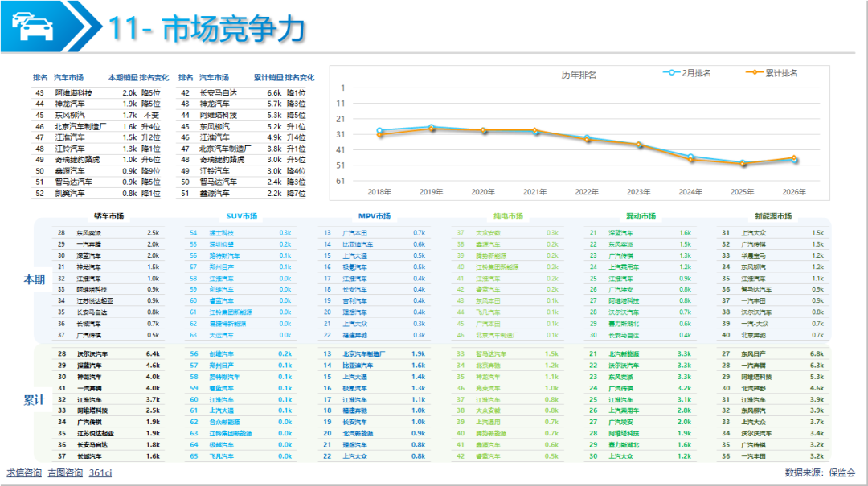Select the 混动市场 column header
868x486 pixels.
(641, 217)
